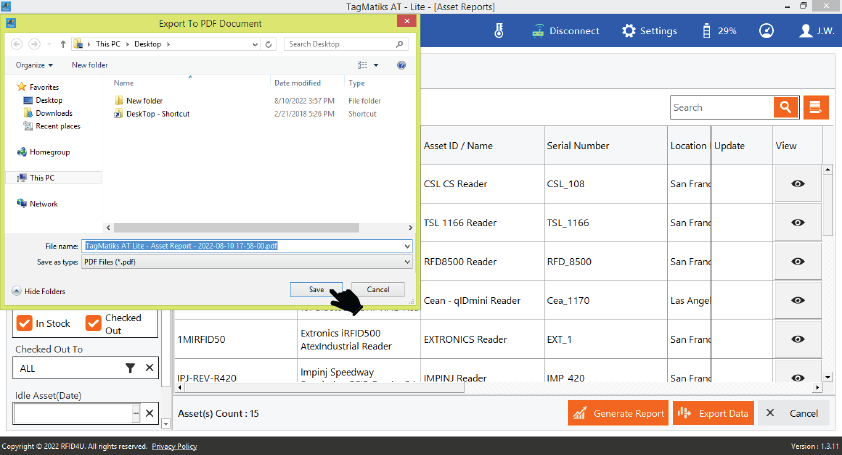842x455 pixels.
Task: Click the orange list icon beside search
Action: coord(817,108)
